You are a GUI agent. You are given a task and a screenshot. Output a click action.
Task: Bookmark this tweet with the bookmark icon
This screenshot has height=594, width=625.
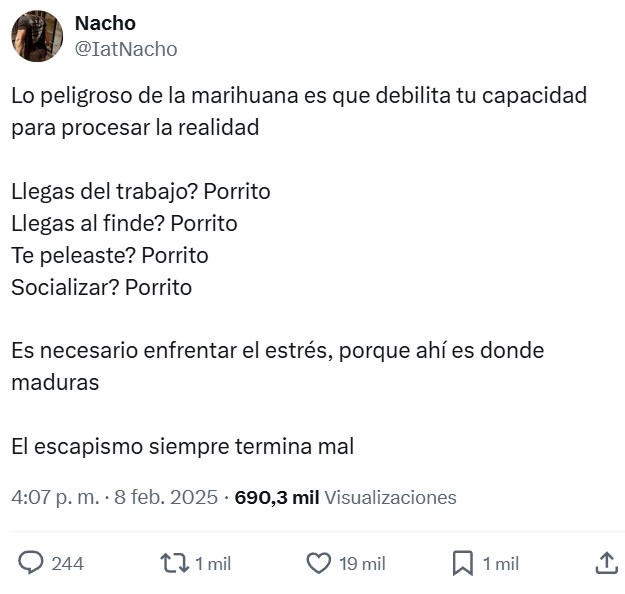pyautogui.click(x=462, y=563)
